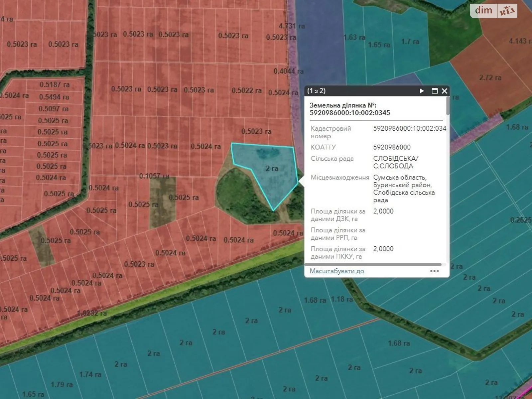The height and width of the screenshot is (399, 532).
Task: Click the КОАТТУ value 5920986000
Action: [x=392, y=147]
